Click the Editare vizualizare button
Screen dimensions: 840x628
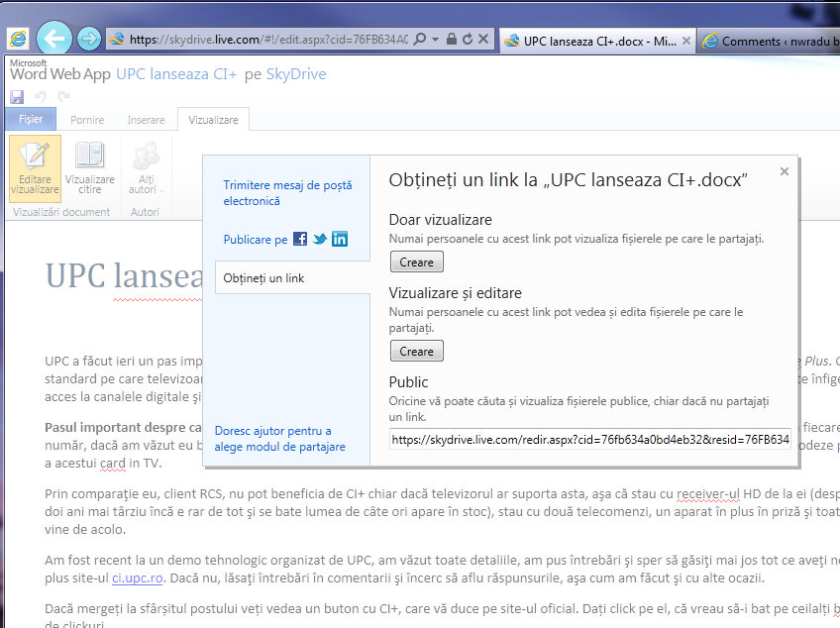pos(35,168)
